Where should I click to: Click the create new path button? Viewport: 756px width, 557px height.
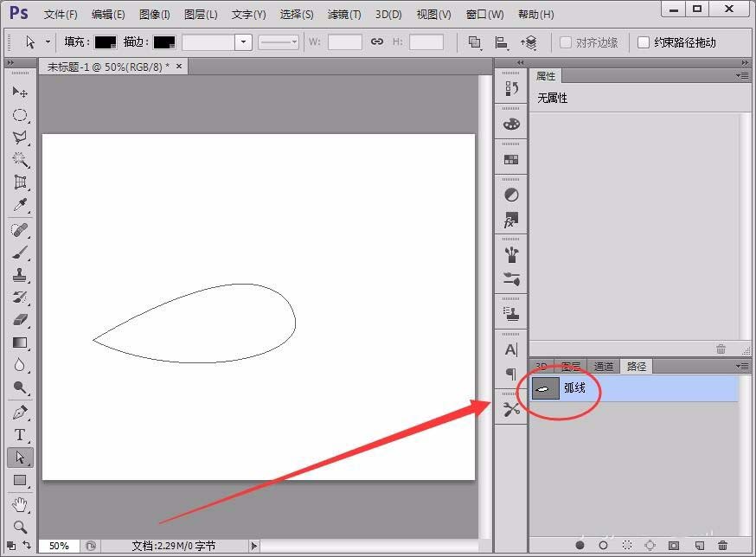tap(701, 545)
